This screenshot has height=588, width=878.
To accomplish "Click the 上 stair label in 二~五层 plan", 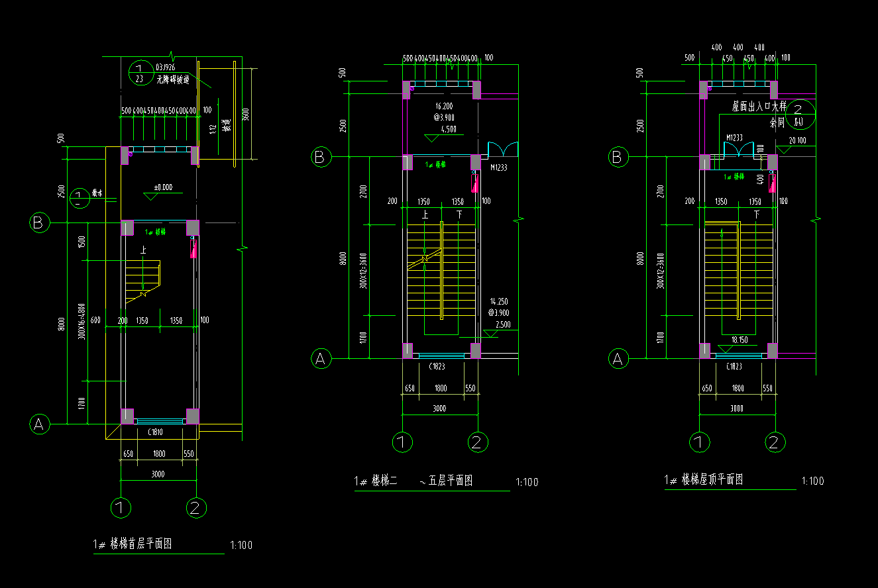I will pos(425,215).
